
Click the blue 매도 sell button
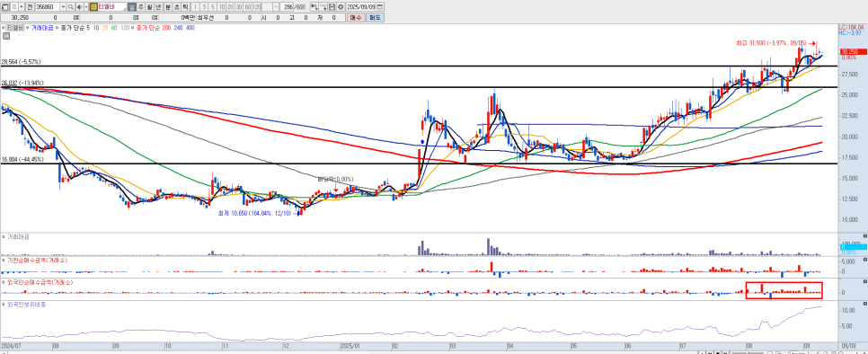coord(375,18)
